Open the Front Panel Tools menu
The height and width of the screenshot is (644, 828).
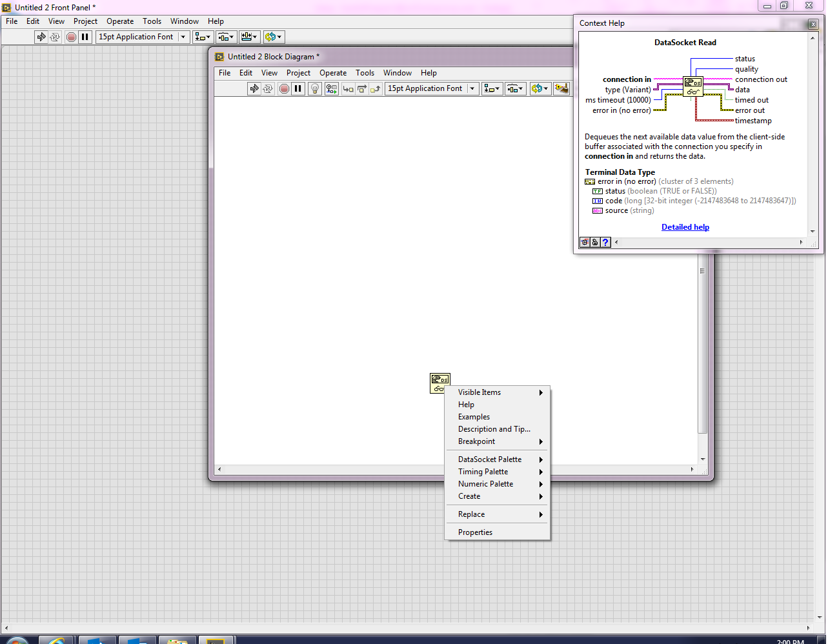click(x=152, y=21)
